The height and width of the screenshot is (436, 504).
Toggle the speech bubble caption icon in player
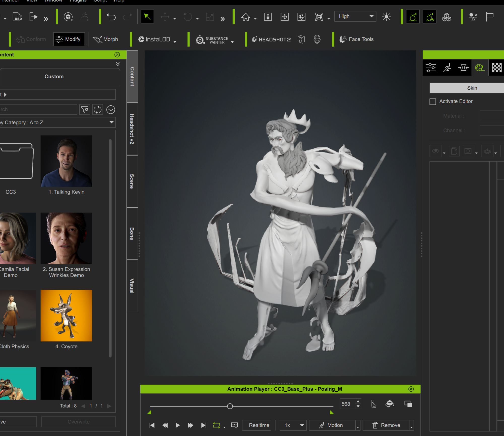tap(235, 425)
